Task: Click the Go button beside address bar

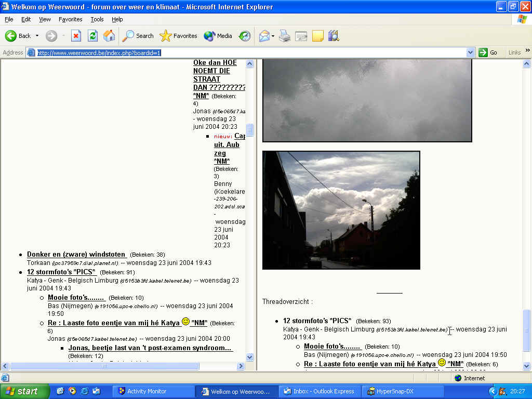Action: point(488,52)
